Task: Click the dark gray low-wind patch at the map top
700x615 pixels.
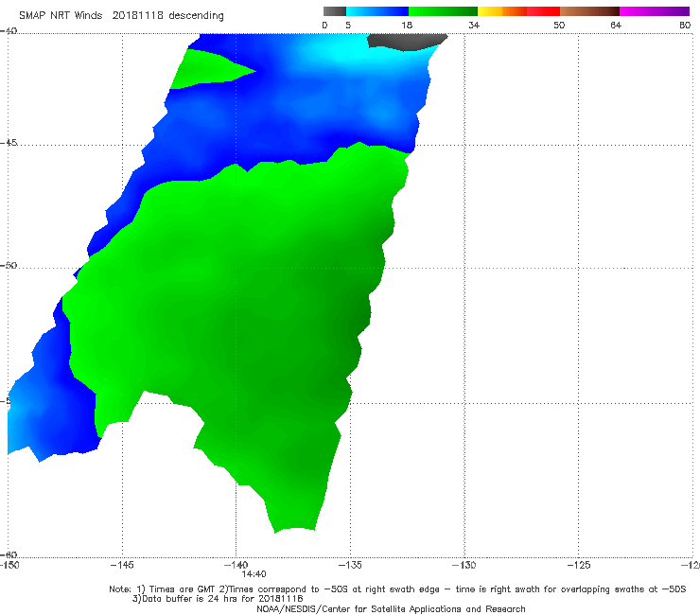Action: click(406, 41)
